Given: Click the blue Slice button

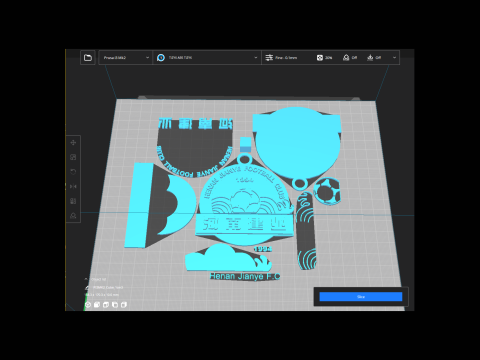Looking at the screenshot, I should (x=361, y=297).
